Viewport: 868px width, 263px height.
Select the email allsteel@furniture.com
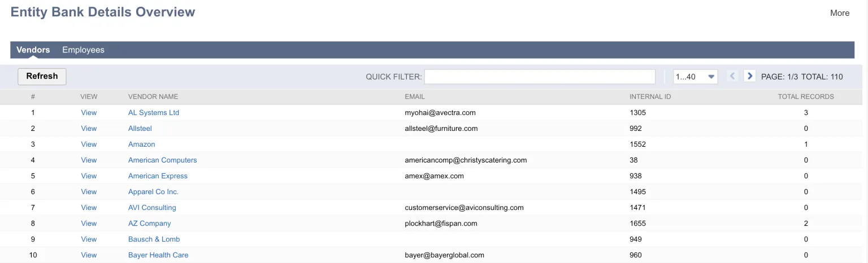(x=441, y=129)
